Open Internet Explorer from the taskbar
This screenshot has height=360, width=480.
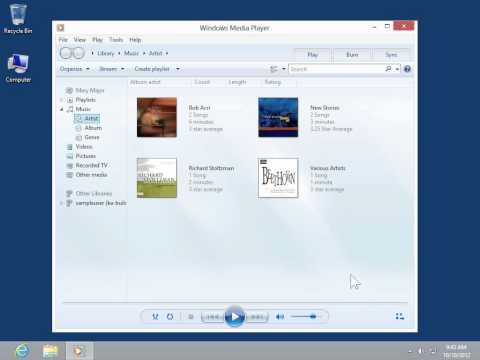tap(22, 351)
